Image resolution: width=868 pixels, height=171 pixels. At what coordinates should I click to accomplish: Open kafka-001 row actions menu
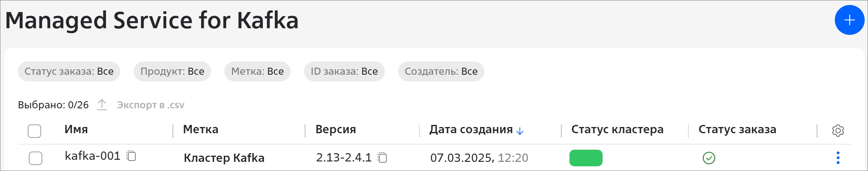point(838,158)
